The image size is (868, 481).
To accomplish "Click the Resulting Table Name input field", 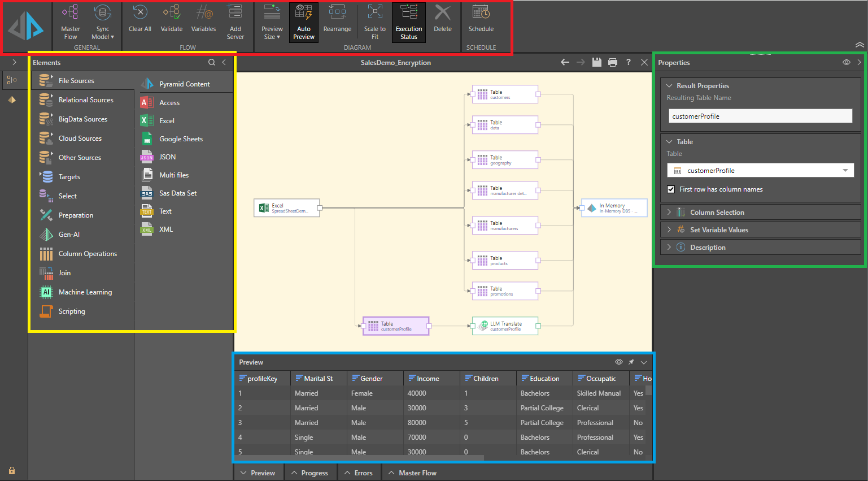I will [x=760, y=115].
